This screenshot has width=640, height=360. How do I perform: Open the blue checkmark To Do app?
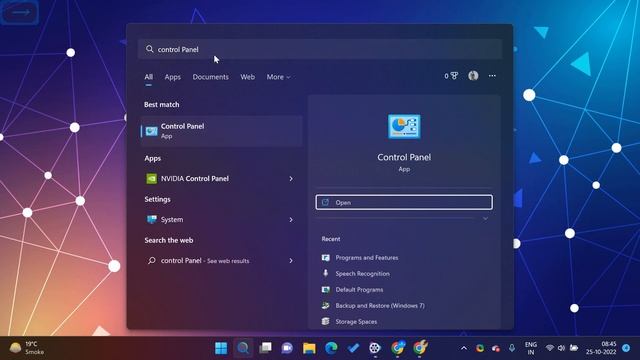[x=353, y=348]
